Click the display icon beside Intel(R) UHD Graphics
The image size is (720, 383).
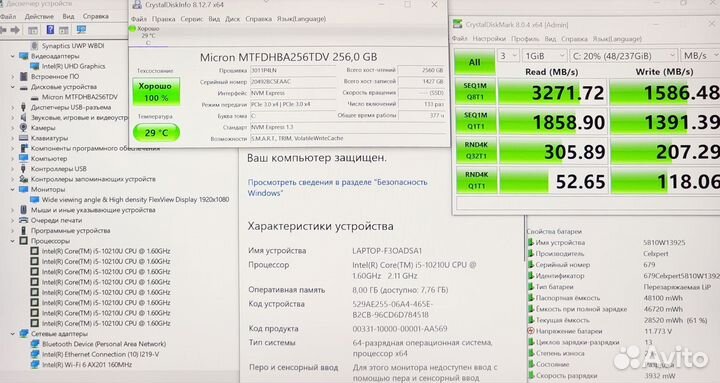coord(34,66)
